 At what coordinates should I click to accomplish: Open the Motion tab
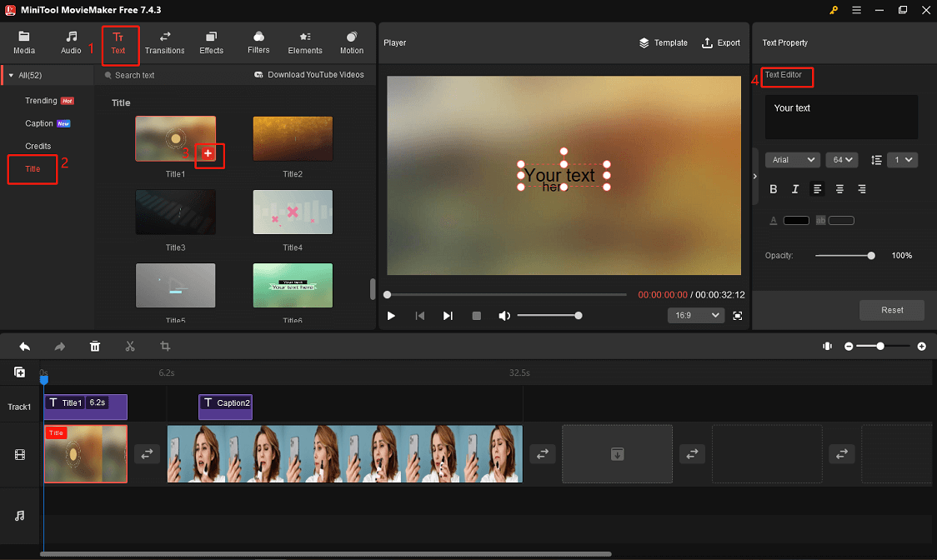pos(352,43)
